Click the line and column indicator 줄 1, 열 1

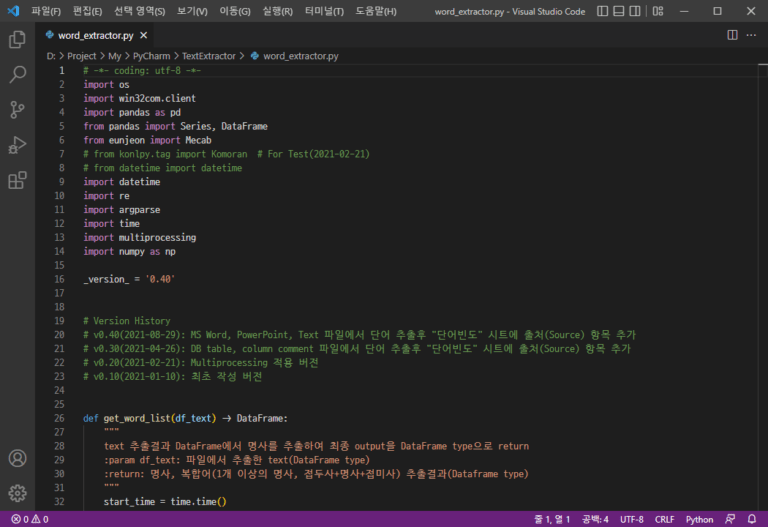[x=552, y=519]
